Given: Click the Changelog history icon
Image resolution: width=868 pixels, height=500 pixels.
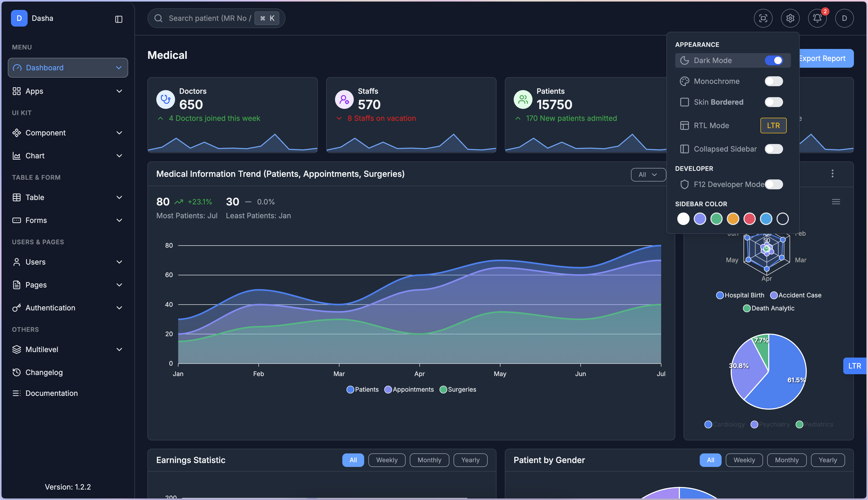Looking at the screenshot, I should (x=16, y=372).
